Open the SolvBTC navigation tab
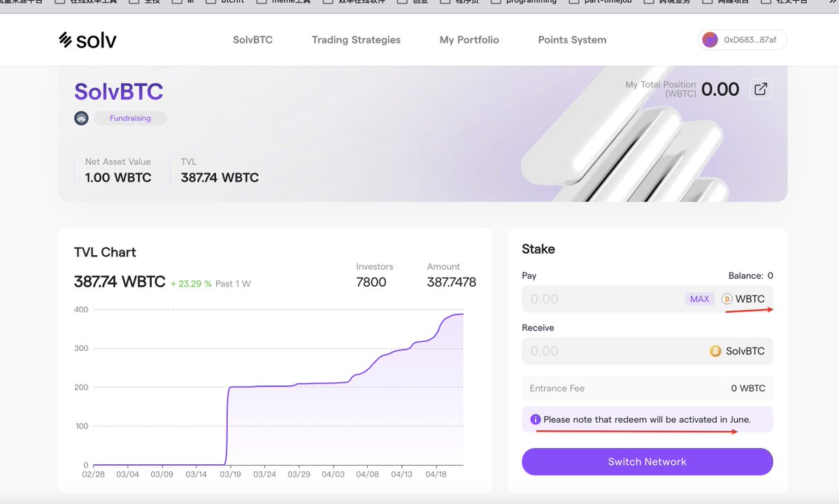Image resolution: width=839 pixels, height=504 pixels. [252, 40]
